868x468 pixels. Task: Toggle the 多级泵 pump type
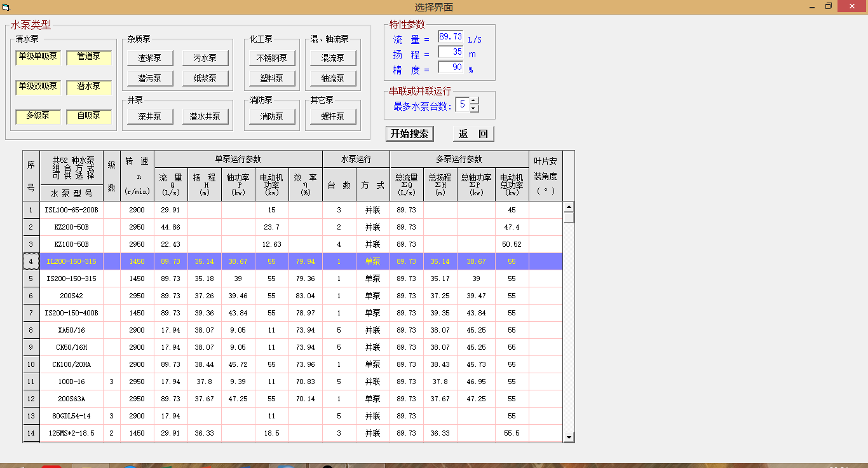[x=37, y=117]
